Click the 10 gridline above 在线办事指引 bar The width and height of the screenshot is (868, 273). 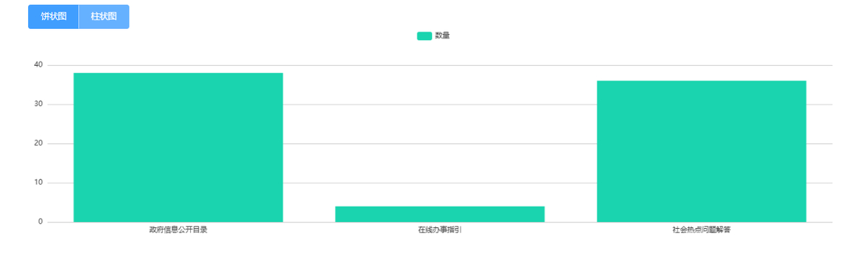click(x=440, y=182)
